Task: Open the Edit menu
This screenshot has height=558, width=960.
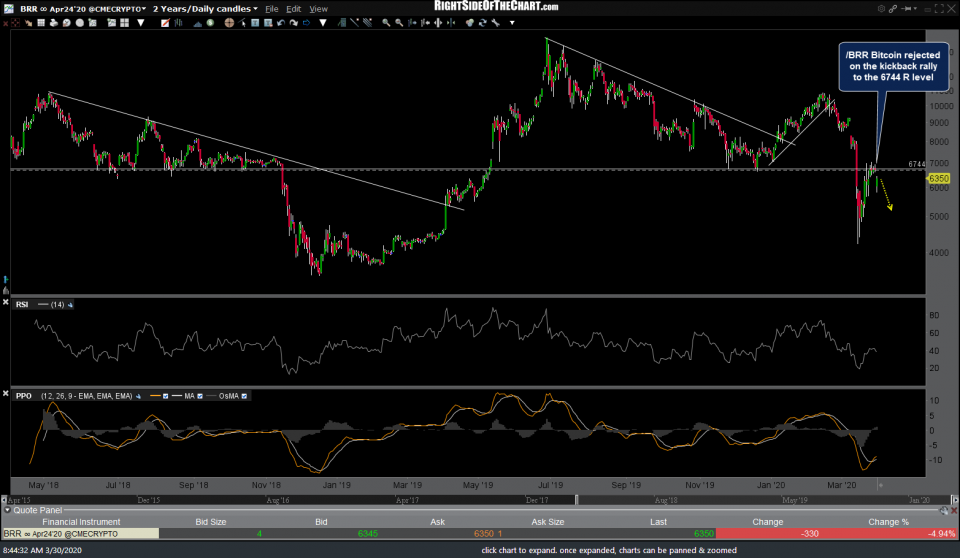Action: pyautogui.click(x=294, y=8)
